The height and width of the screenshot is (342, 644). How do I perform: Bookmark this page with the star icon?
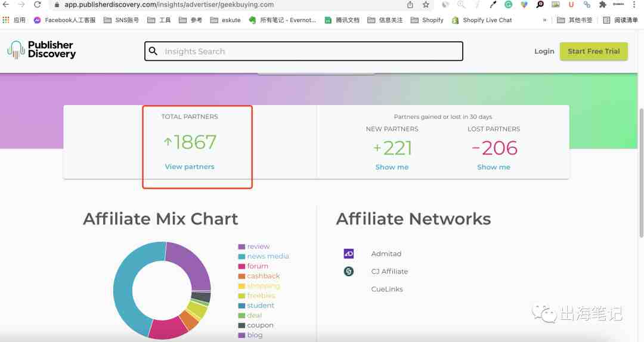[426, 5]
